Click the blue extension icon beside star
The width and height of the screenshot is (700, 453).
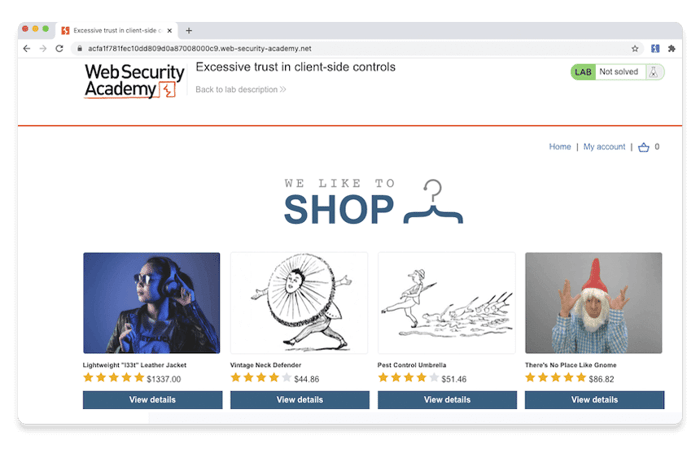[x=655, y=49]
